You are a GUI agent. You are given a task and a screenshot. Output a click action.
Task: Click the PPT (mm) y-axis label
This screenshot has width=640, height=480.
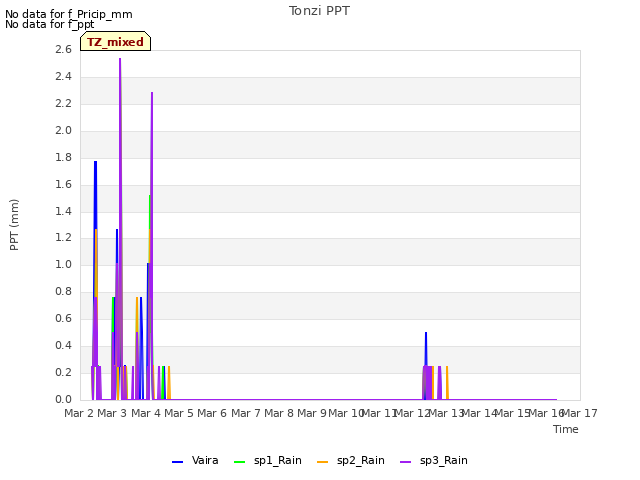14,224
